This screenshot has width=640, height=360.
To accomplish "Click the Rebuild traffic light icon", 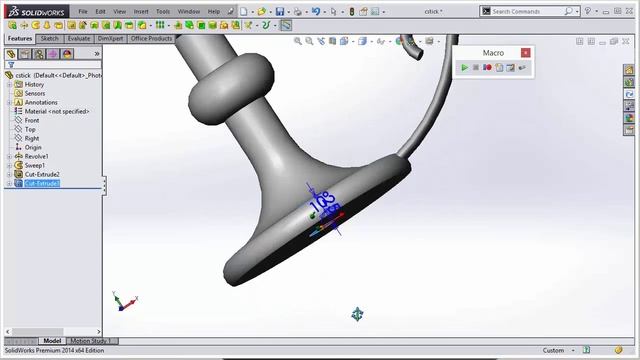I will tap(352, 12).
